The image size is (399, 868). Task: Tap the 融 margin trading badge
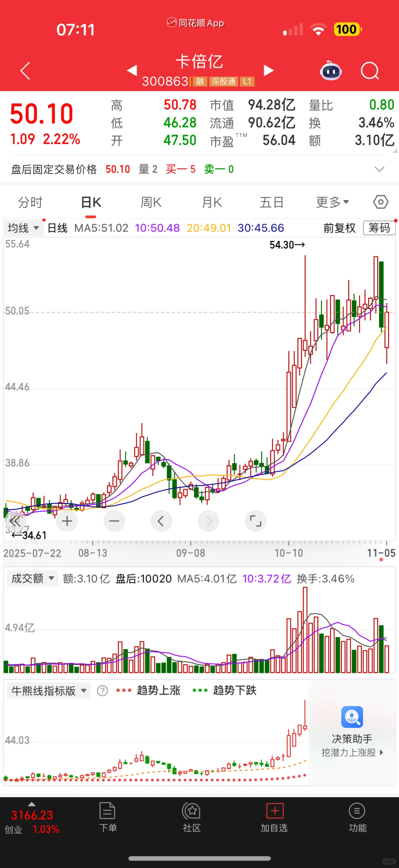(x=200, y=81)
